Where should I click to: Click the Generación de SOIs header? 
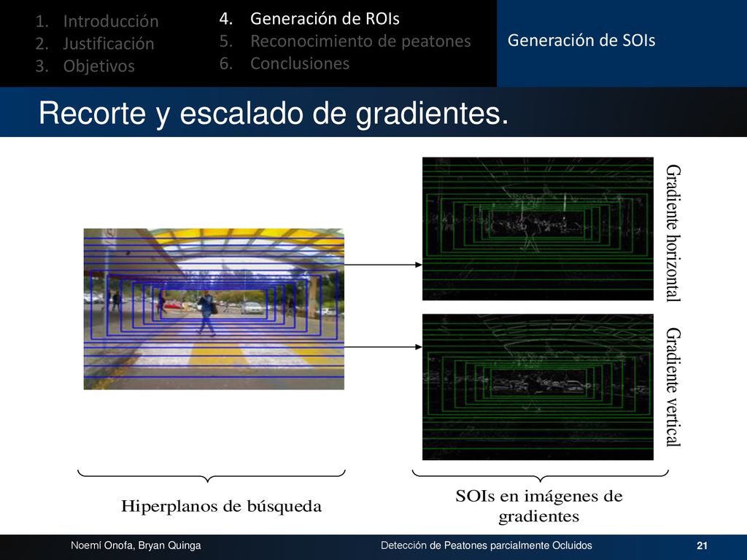581,41
